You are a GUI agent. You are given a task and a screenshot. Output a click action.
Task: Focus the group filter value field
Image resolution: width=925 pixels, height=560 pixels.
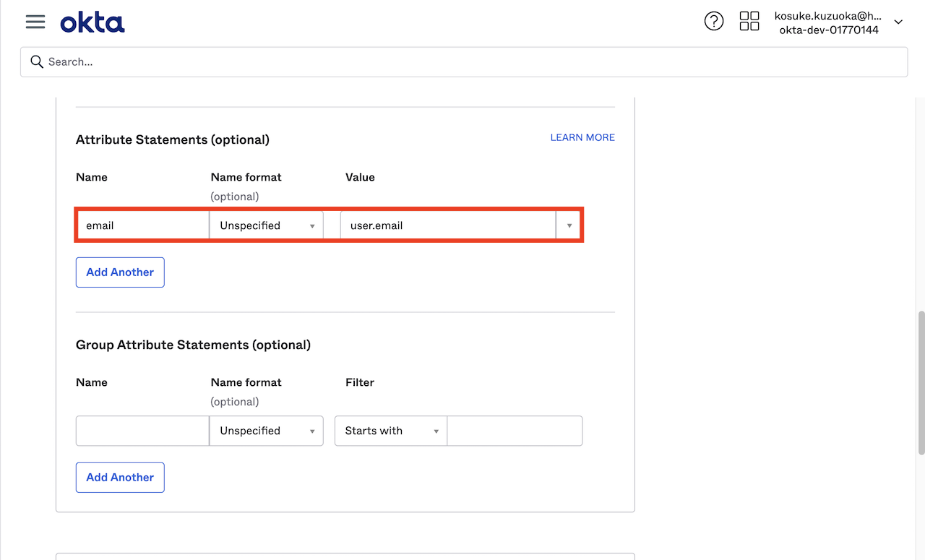coord(515,431)
